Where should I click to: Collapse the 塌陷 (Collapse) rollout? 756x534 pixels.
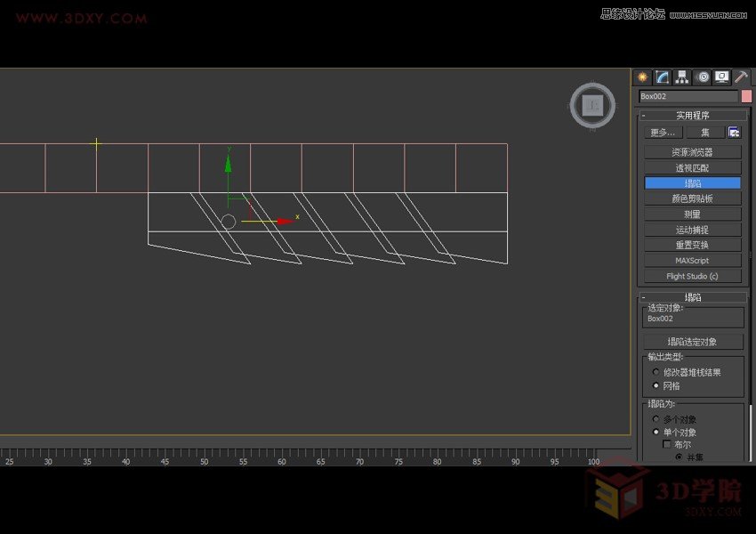(x=643, y=296)
